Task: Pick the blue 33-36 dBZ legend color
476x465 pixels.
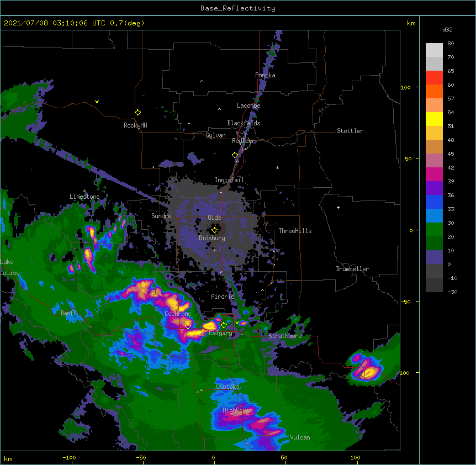Action: (x=434, y=202)
